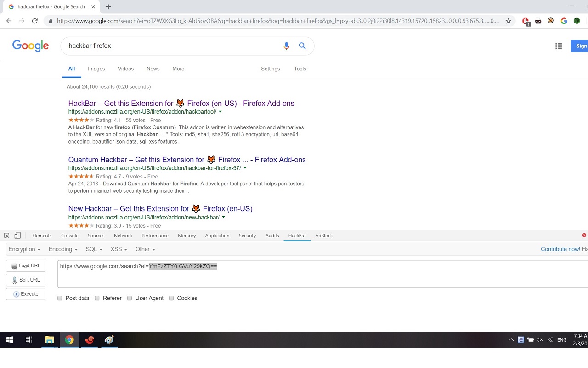Screen dimensions: 588x368
Task: Click the Google G extension icon
Action: coord(564,21)
